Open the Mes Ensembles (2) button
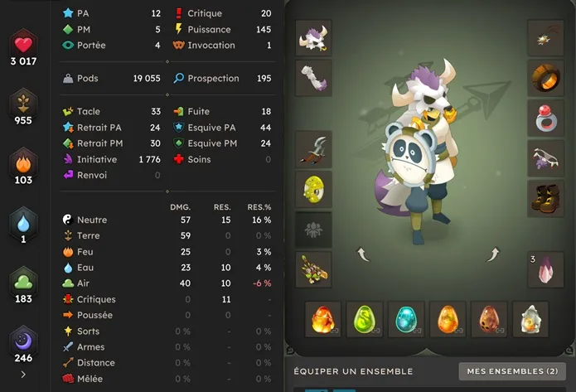The image size is (576, 392). (x=512, y=371)
